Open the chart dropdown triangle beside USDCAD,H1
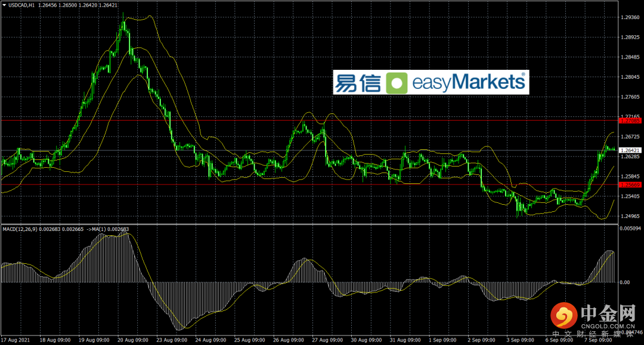The height and width of the screenshot is (345, 644). (4, 4)
